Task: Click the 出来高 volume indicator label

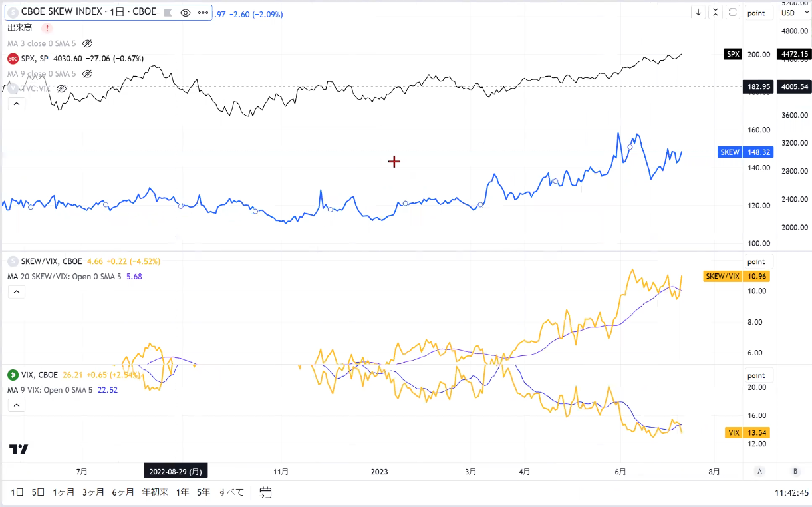Action: coord(19,28)
